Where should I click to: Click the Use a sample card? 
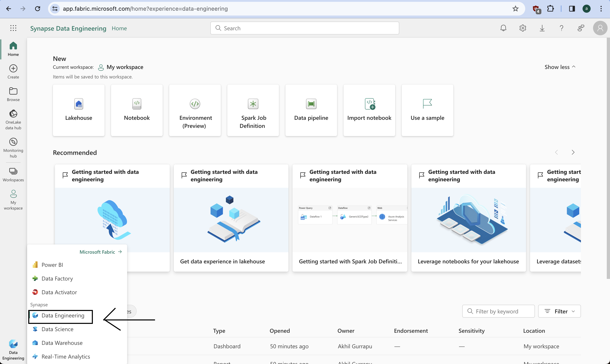coord(427,110)
